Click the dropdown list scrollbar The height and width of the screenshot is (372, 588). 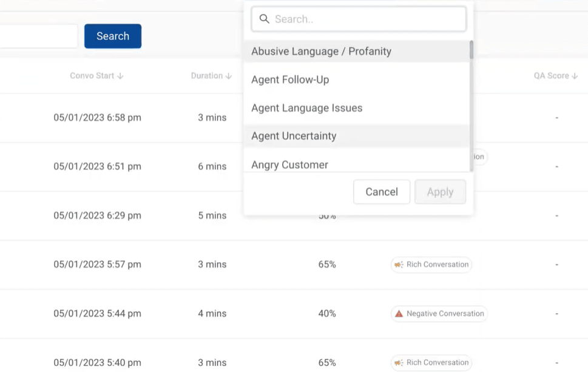tap(471, 50)
